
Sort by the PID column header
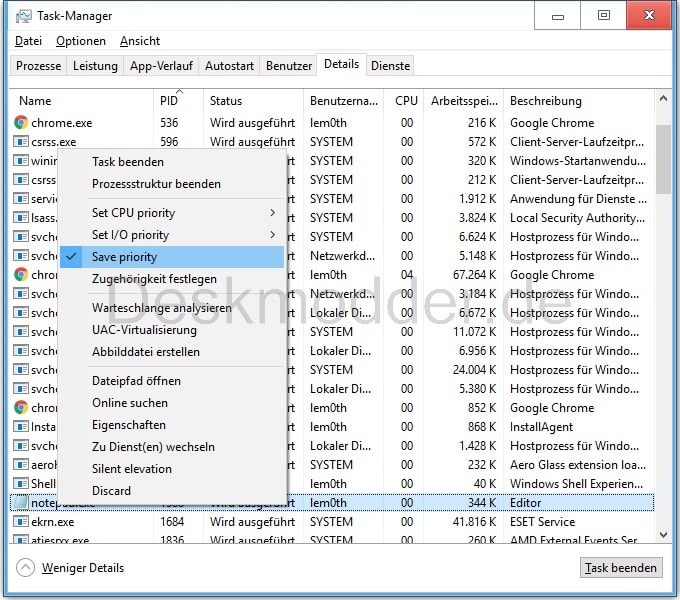169,101
